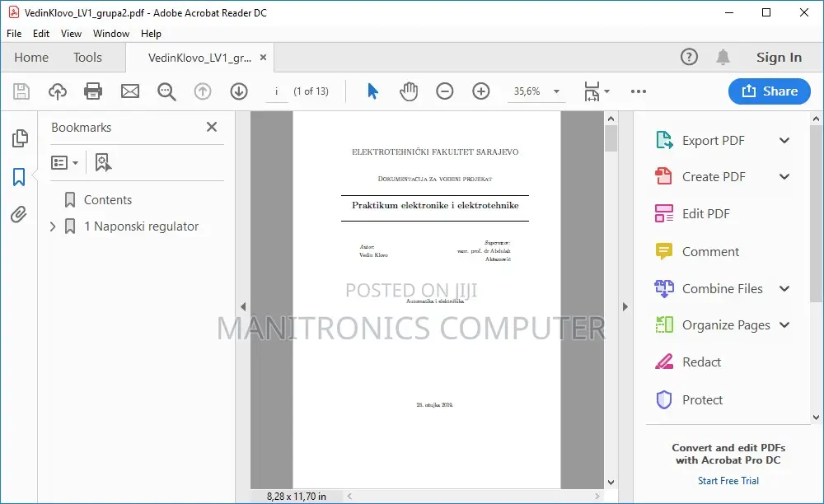This screenshot has height=504, width=824.
Task: Open the View menu
Action: click(71, 34)
